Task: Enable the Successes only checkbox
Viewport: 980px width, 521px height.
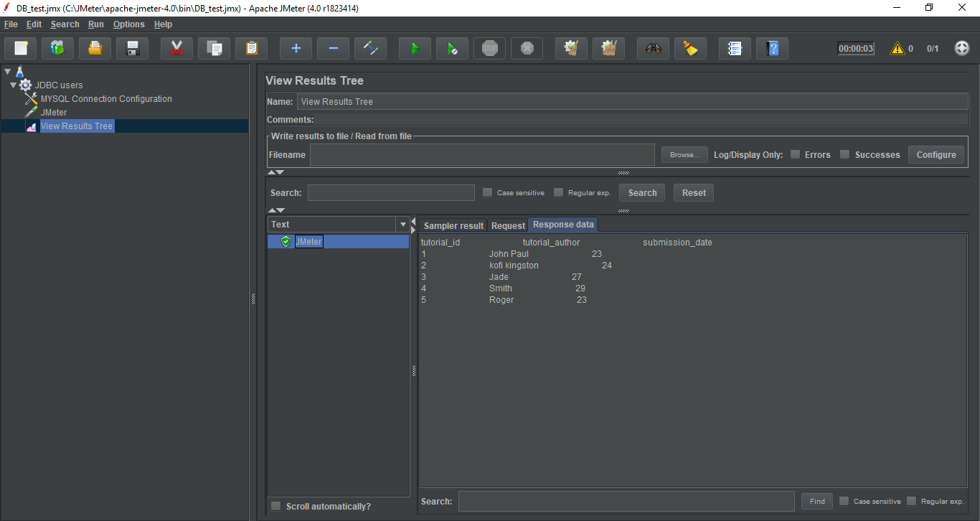Action: pyautogui.click(x=844, y=154)
